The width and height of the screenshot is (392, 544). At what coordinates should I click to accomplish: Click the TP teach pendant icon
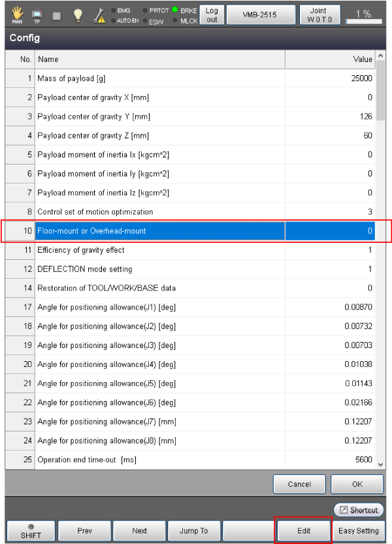tap(37, 15)
